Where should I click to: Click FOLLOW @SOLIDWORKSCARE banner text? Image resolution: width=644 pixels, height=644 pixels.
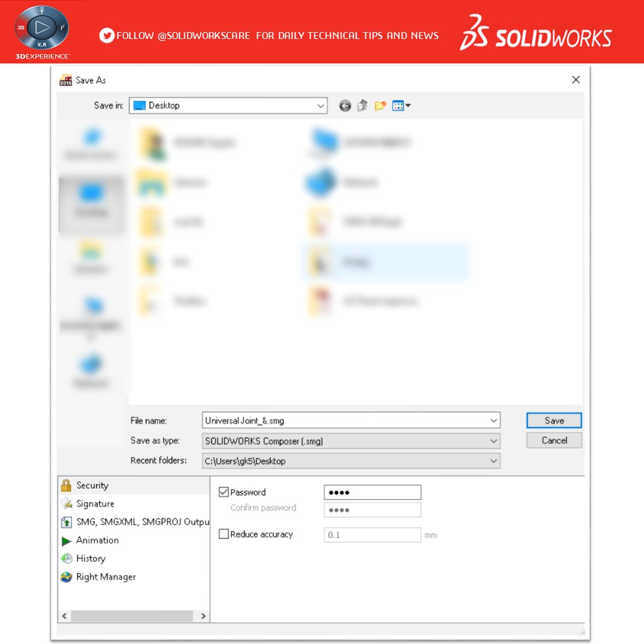[x=277, y=36]
